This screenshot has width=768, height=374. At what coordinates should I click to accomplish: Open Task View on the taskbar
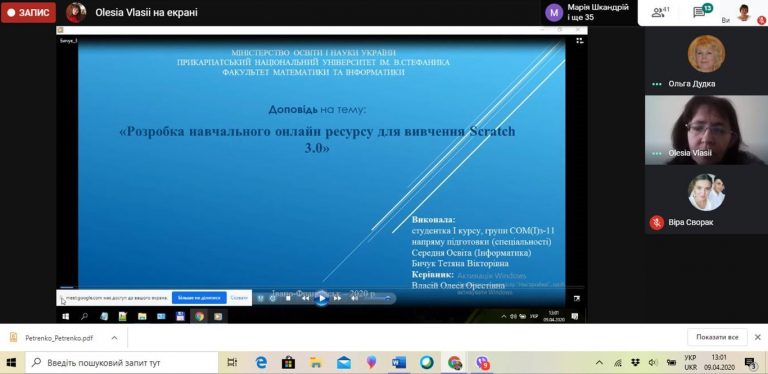233,363
